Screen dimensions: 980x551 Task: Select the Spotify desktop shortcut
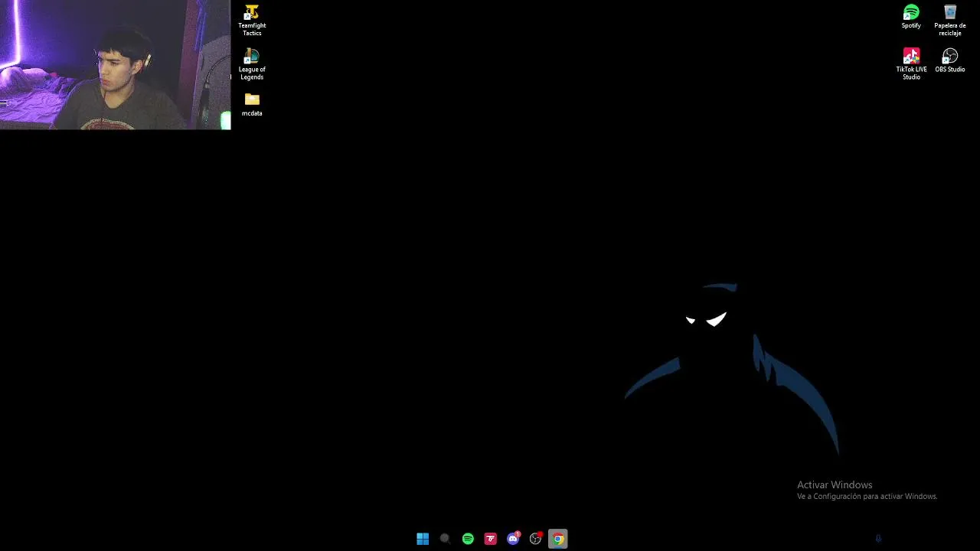[911, 17]
